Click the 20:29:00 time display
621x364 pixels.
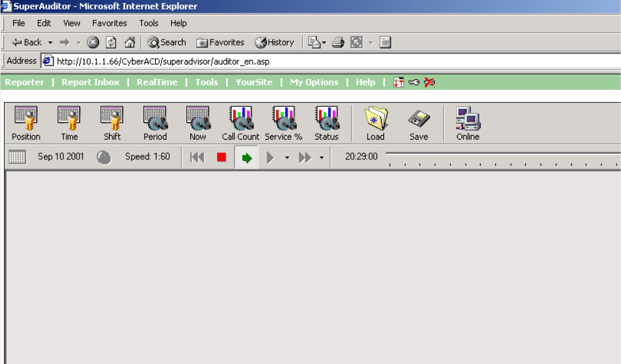coord(361,156)
